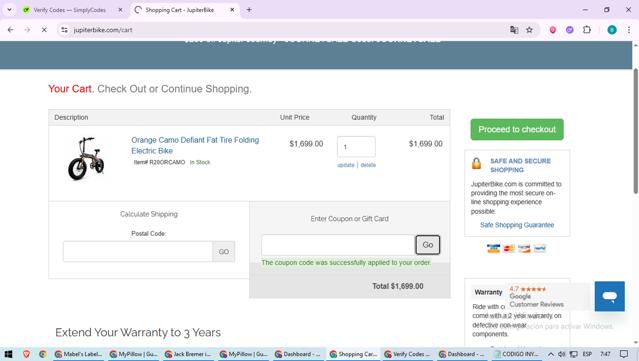Open the Windows Start menu

click(x=8, y=354)
